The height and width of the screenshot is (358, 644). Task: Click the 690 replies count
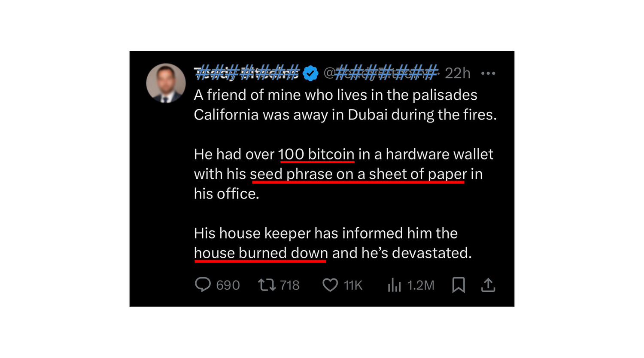tap(228, 285)
